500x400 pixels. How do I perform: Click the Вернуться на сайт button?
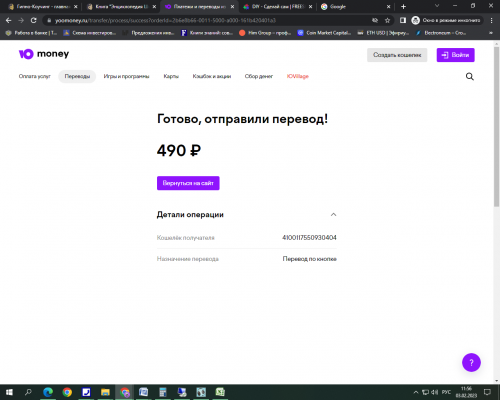pos(188,183)
